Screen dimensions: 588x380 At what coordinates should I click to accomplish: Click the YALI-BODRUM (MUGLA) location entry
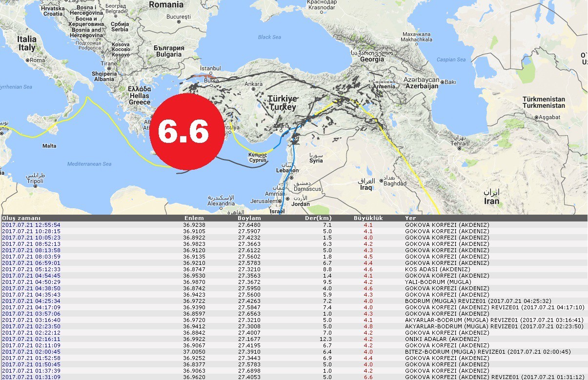tap(438, 282)
